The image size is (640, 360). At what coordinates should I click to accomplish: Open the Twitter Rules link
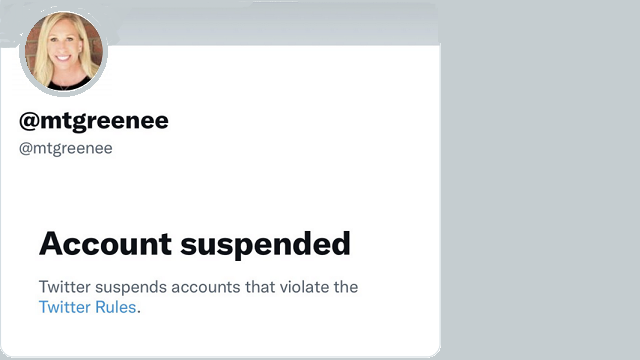click(87, 307)
